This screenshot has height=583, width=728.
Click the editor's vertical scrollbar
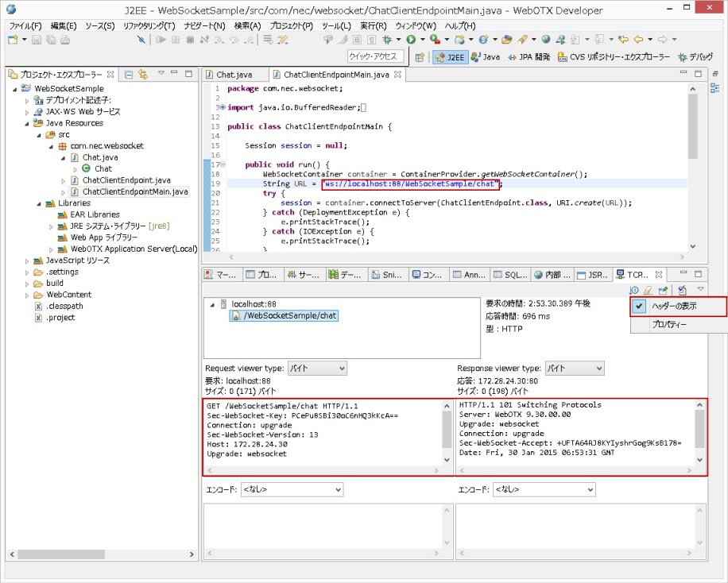(693, 127)
